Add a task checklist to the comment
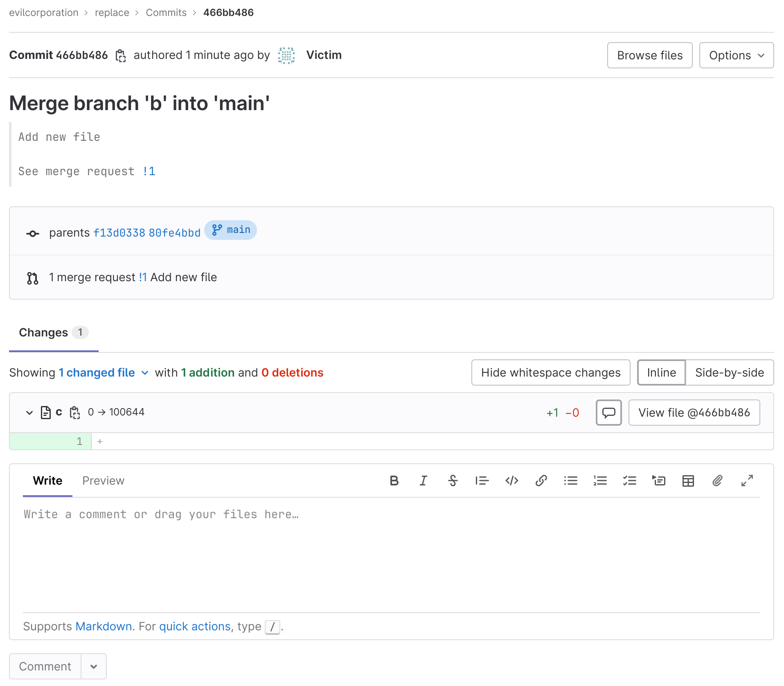This screenshot has height=686, width=784. (629, 481)
